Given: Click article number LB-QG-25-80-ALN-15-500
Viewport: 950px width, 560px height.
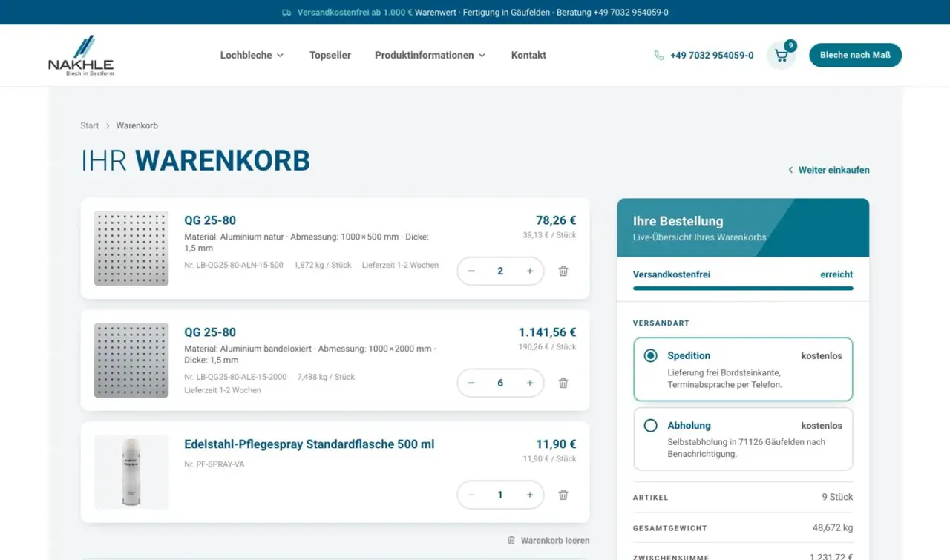Looking at the screenshot, I should click(234, 265).
